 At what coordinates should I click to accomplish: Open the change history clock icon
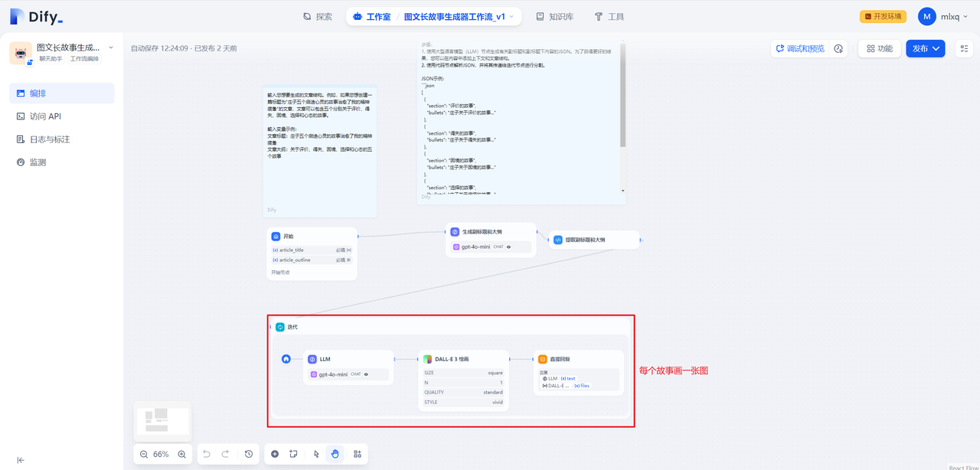pos(249,454)
